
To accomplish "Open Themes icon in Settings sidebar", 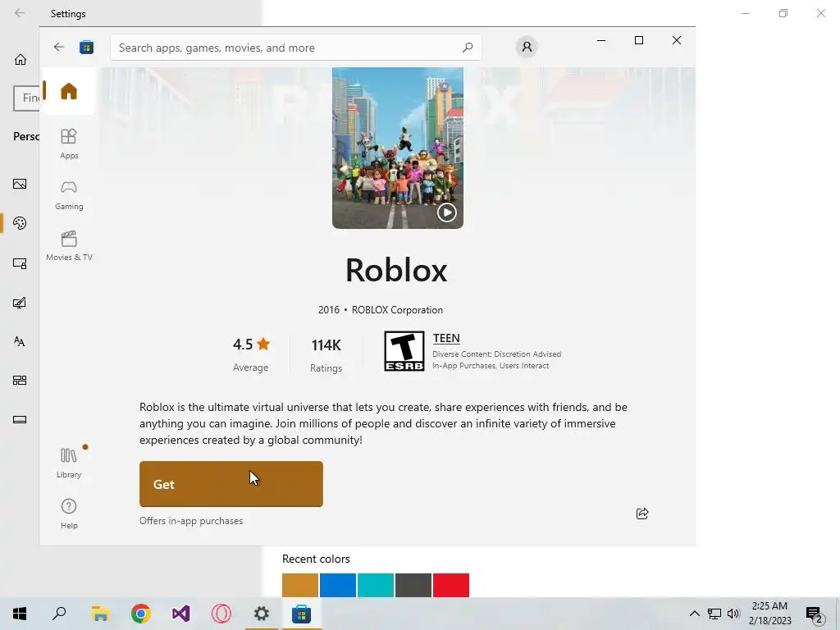I will point(20,303).
